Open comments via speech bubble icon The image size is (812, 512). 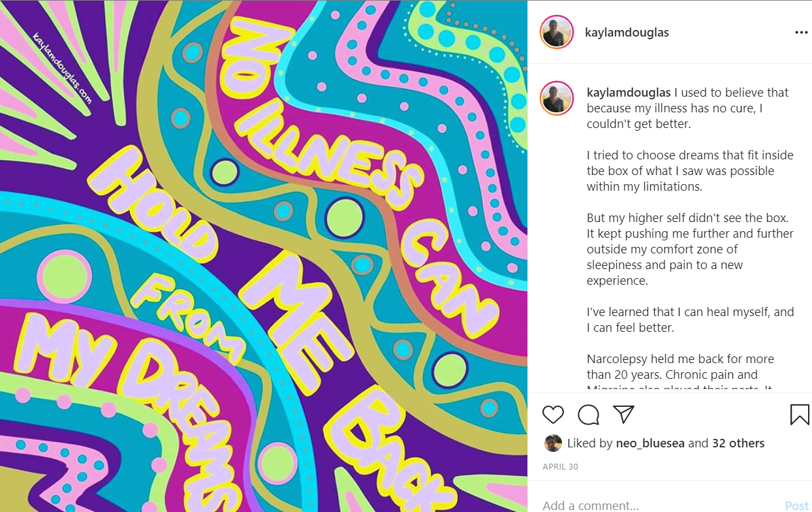coord(588,415)
